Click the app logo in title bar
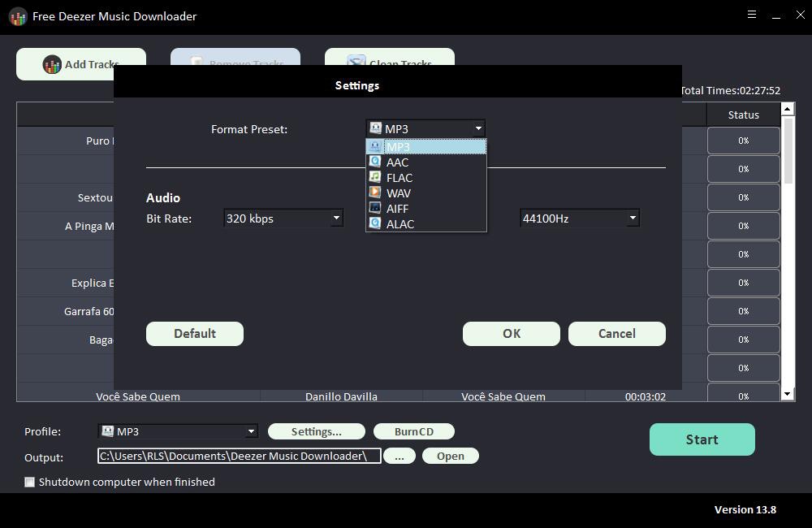Screen dimensions: 812x528 pos(18,16)
